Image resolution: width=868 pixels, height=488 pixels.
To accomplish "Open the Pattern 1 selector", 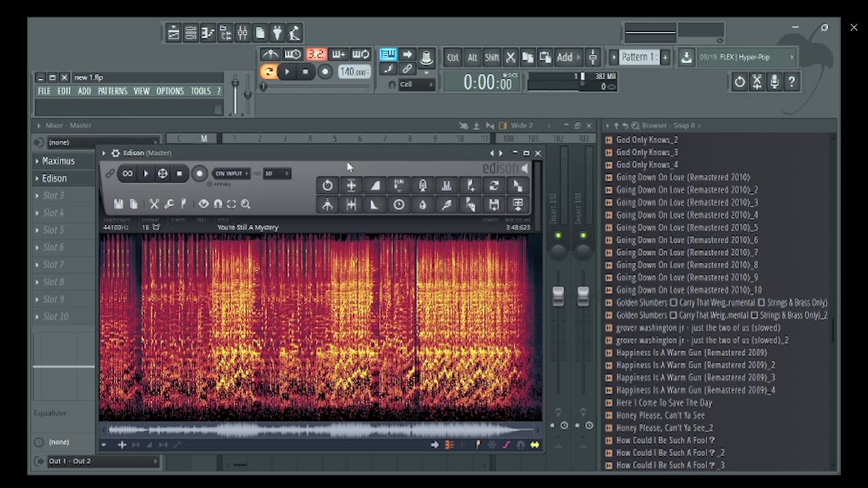I will point(639,58).
